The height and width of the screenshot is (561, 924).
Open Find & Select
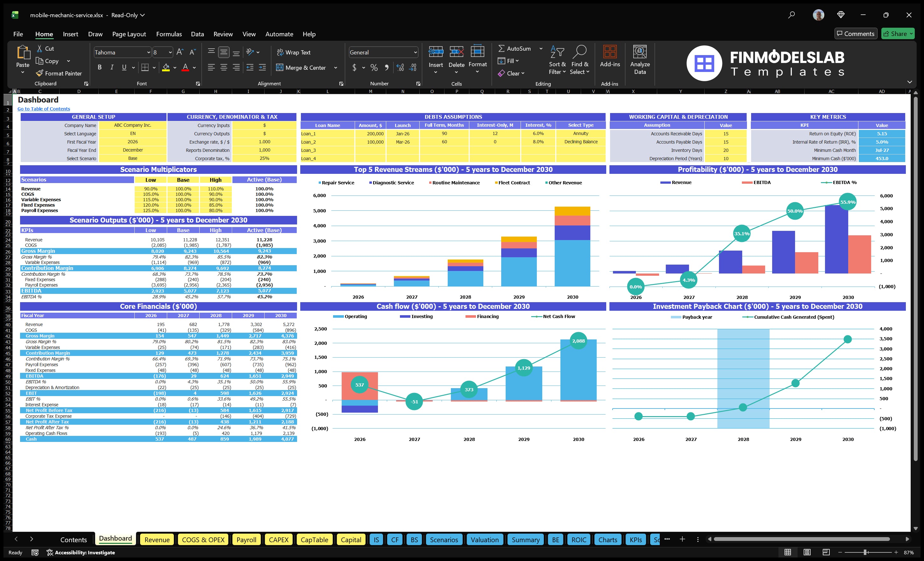click(x=580, y=60)
